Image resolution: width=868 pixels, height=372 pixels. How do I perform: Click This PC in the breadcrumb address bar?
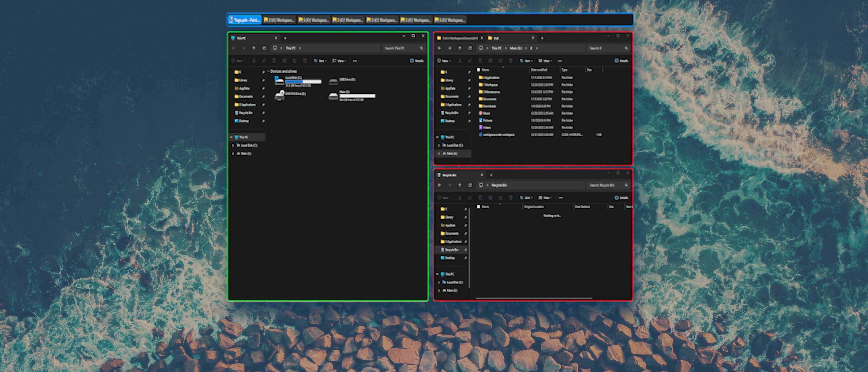click(x=290, y=48)
